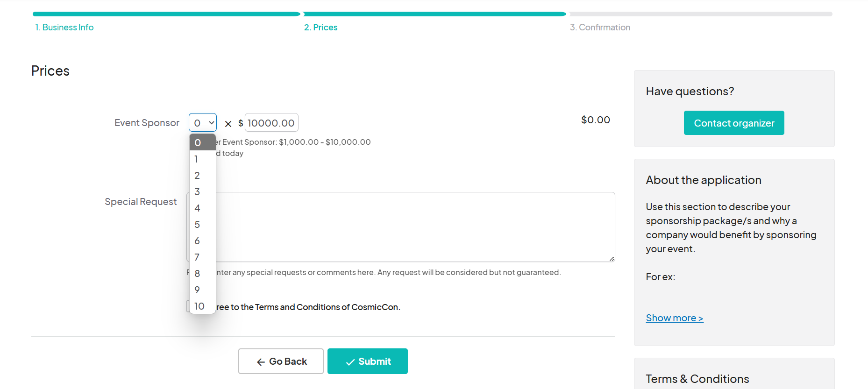The image size is (868, 389).
Task: Pick 7 in the open dropdown
Action: 202,257
